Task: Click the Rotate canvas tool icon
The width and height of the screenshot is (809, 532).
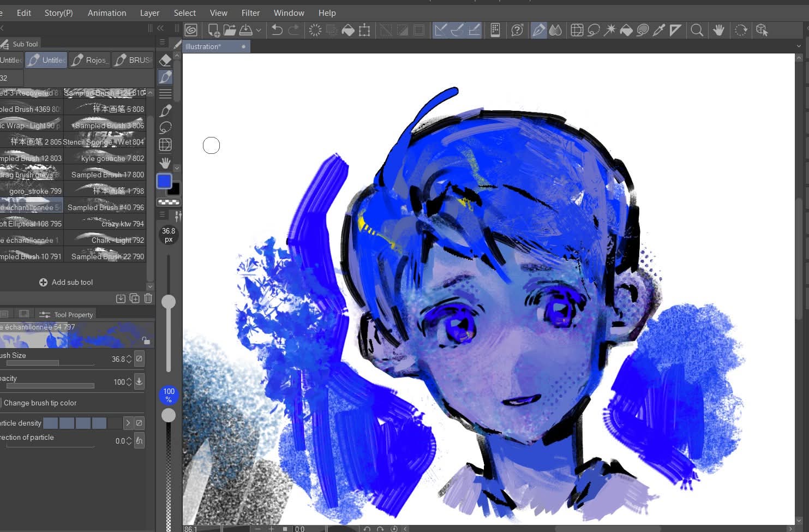Action: pyautogui.click(x=741, y=30)
